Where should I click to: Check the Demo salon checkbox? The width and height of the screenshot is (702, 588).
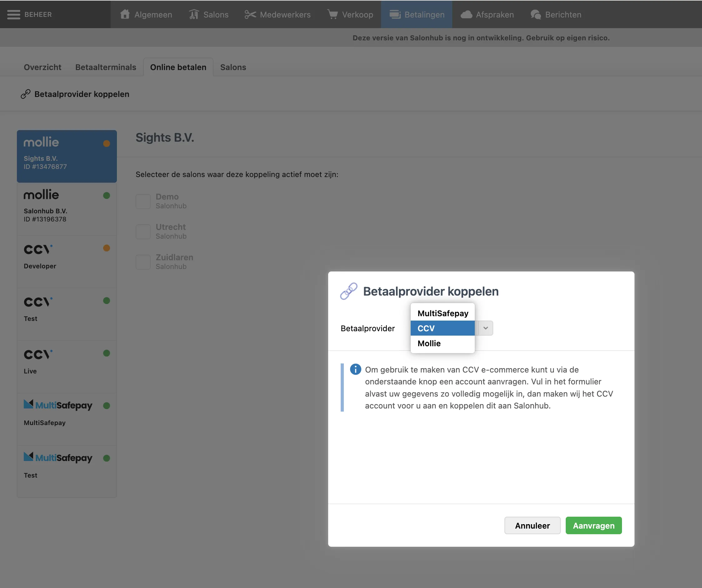point(143,201)
